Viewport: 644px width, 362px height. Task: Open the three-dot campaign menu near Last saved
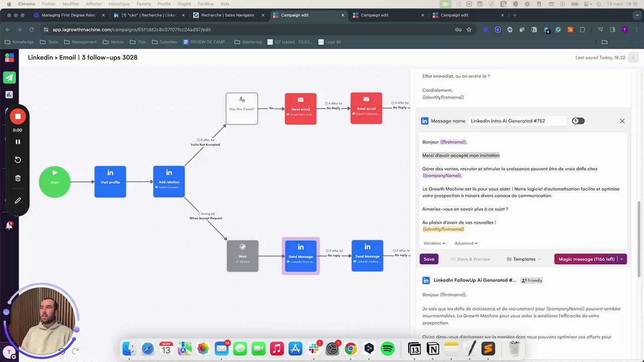point(634,57)
